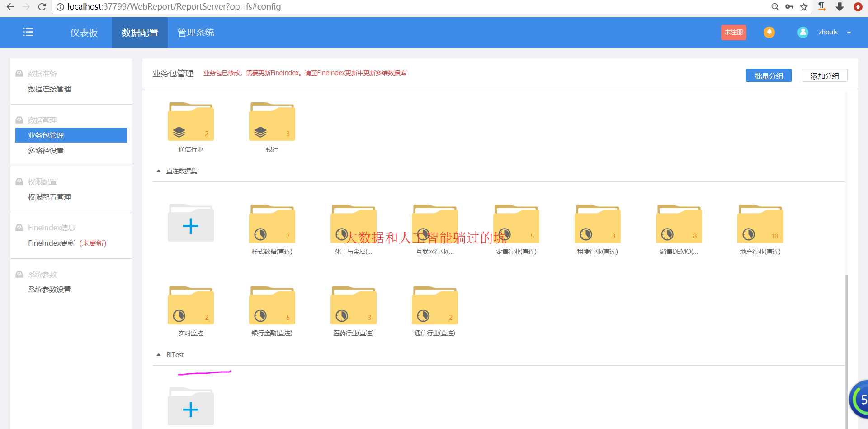Open 权限配置管理 in sidebar
The width and height of the screenshot is (868, 429).
(49, 197)
